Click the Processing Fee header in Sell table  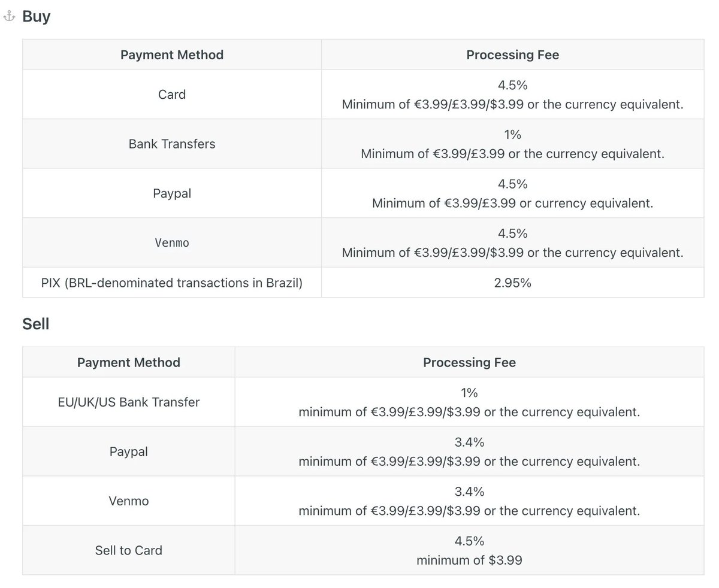(x=469, y=362)
